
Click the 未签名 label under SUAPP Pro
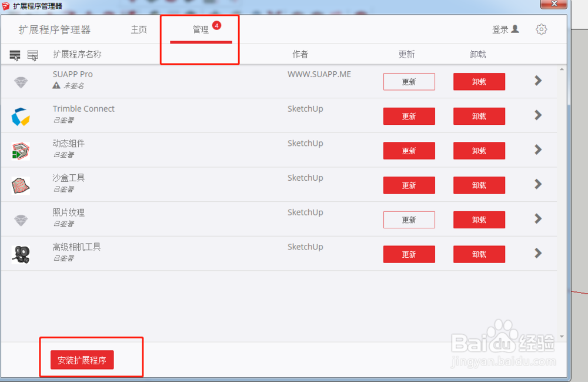pos(73,85)
